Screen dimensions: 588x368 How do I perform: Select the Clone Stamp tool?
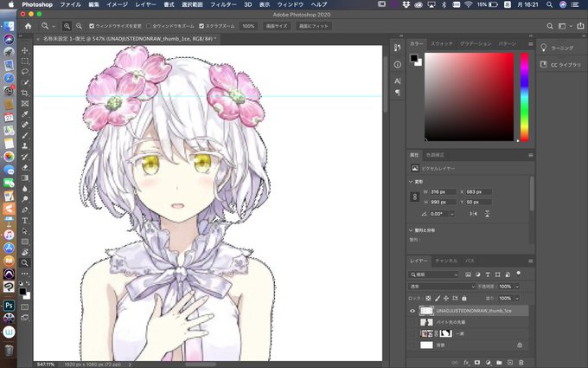tap(25, 145)
